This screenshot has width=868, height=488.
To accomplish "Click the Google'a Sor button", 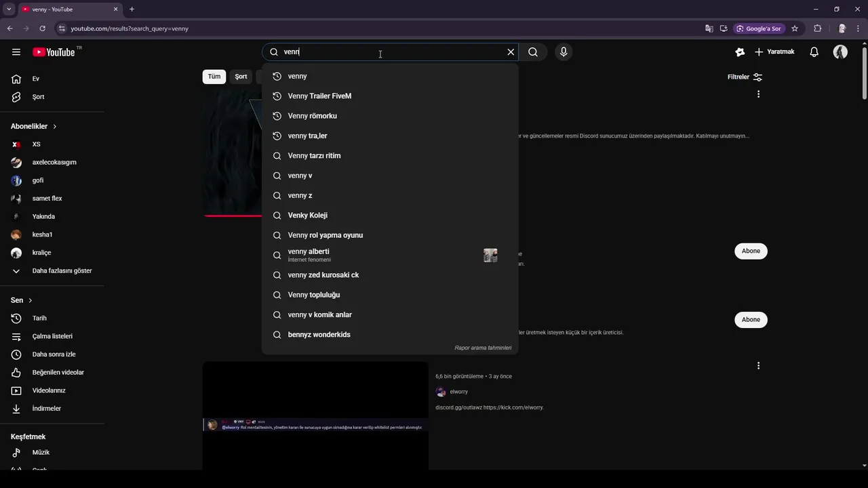I will [758, 28].
